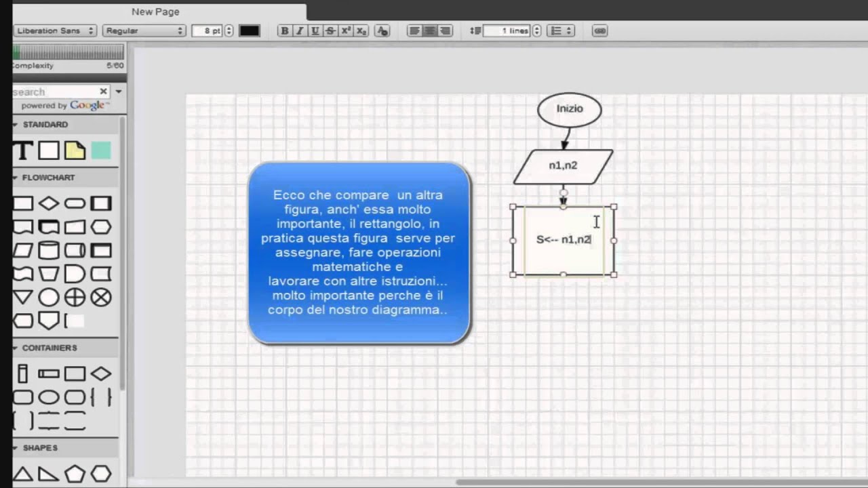Pick the curly braces container shape
The height and width of the screenshot is (488, 868).
point(101,397)
